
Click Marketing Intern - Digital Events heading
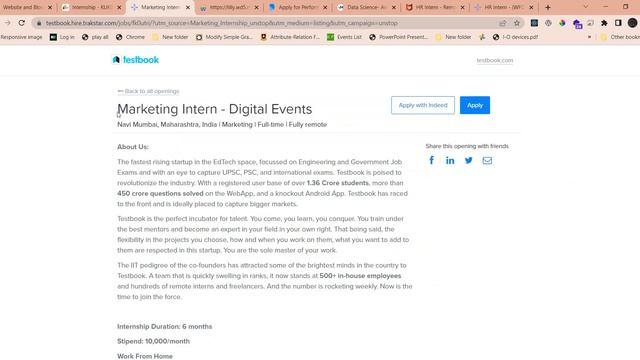(215, 109)
